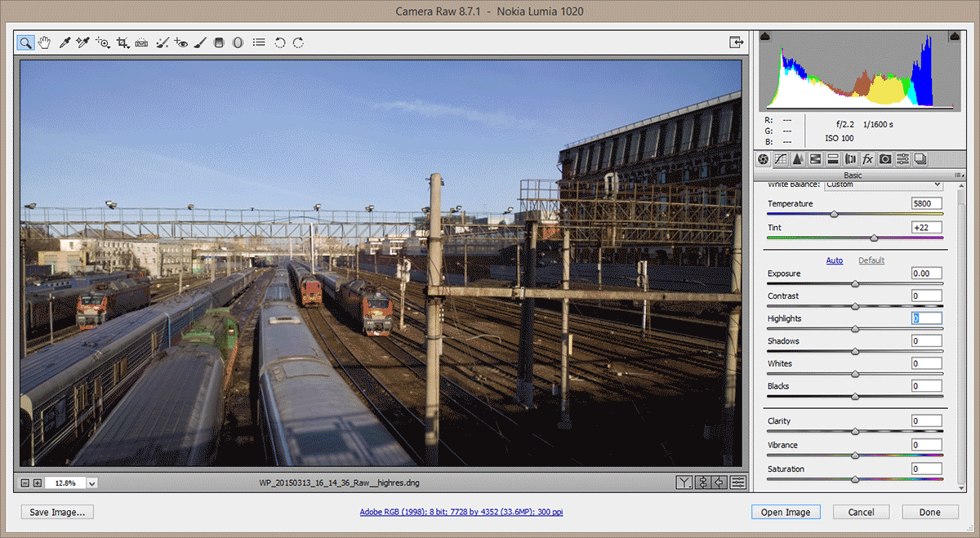Screen dimensions: 980x538
Task: Click the Temperature slider handle
Action: pos(834,214)
